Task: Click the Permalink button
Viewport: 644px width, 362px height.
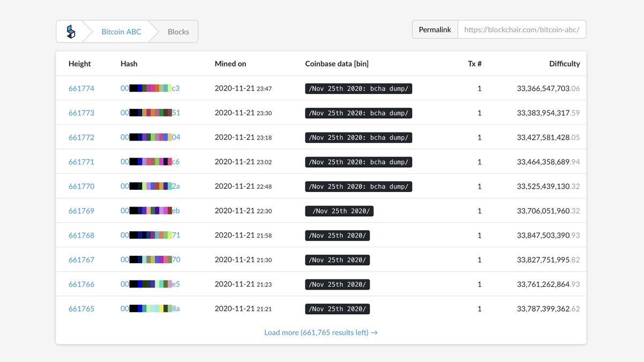Action: [435, 29]
